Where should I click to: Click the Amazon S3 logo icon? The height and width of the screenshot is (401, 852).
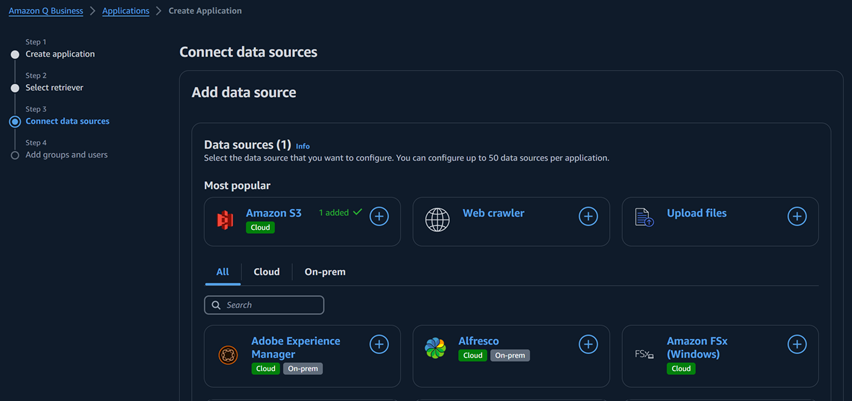226,220
